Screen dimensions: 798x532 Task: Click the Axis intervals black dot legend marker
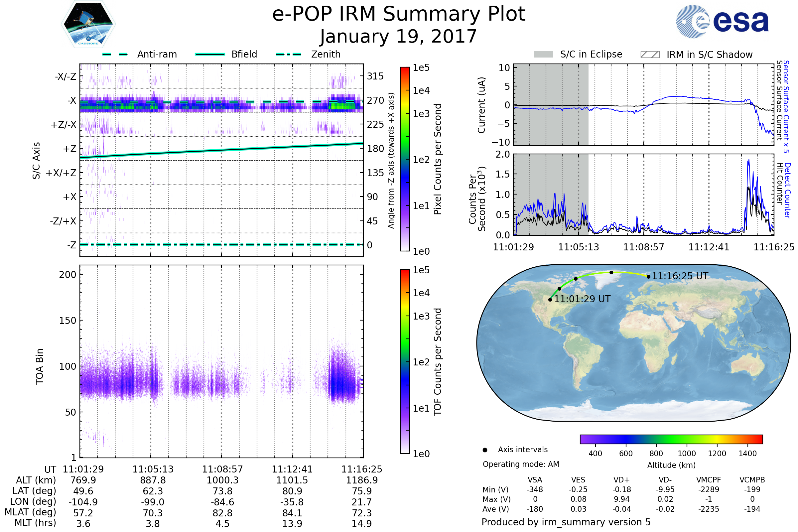pyautogui.click(x=485, y=450)
